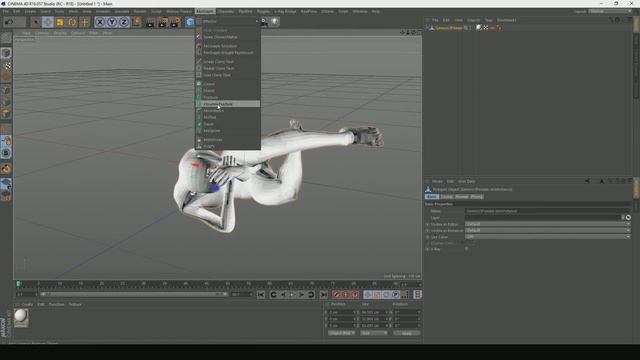Toggle Parameter keyframe recording
Screen dimensions: 640x360
[396, 295]
